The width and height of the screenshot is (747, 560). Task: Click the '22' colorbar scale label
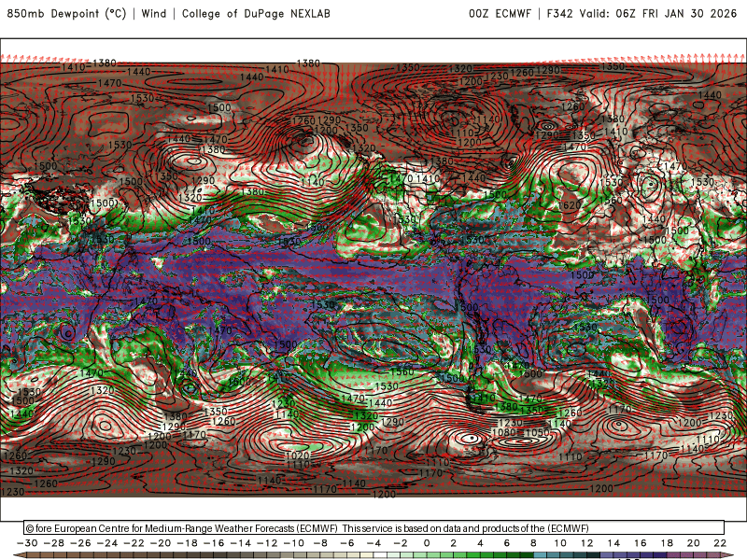point(720,543)
